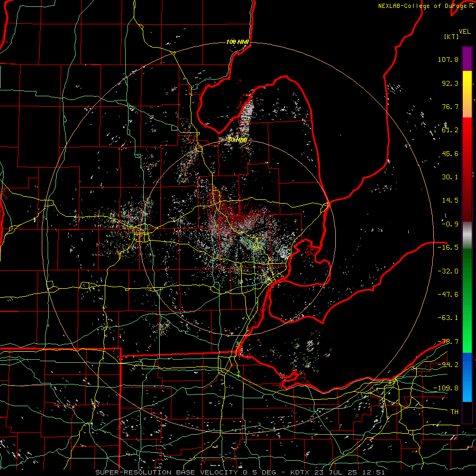
Task: Click the 61.2 velocity scale value
Action: tap(450, 130)
